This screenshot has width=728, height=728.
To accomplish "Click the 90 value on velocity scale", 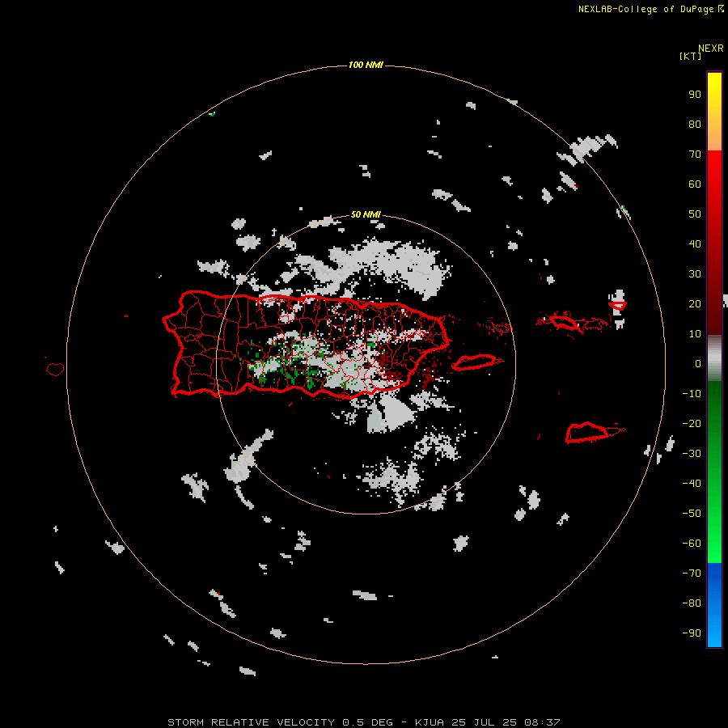I will 695,95.
